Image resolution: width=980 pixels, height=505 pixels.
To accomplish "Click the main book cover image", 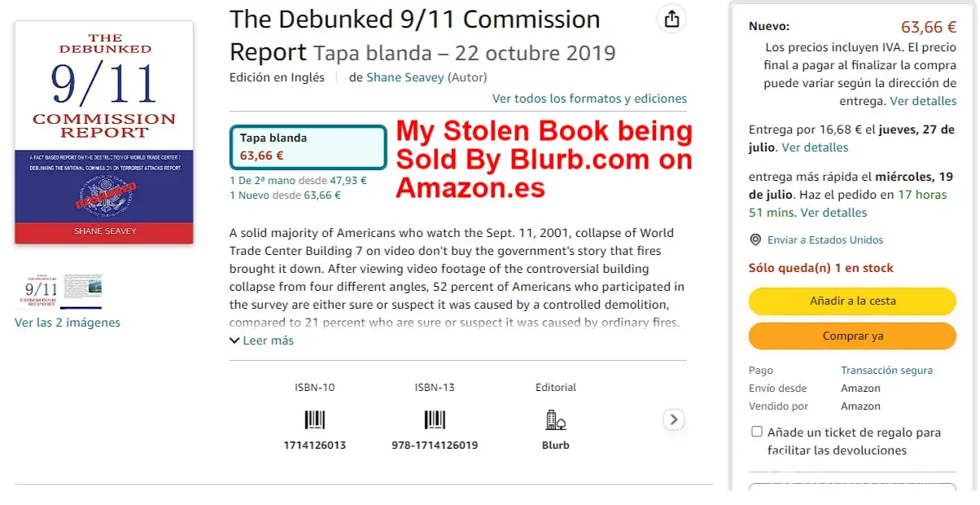I will [x=104, y=133].
